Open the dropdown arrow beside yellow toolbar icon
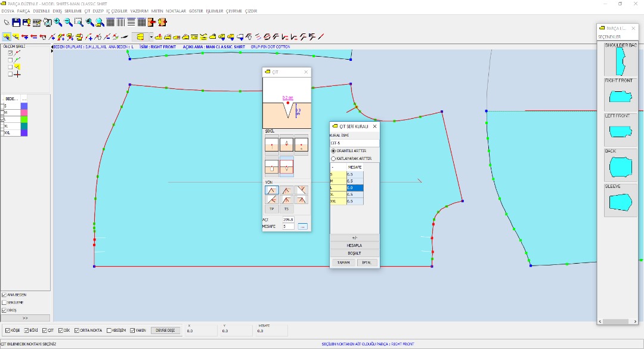The height and width of the screenshot is (349, 644). [151, 37]
